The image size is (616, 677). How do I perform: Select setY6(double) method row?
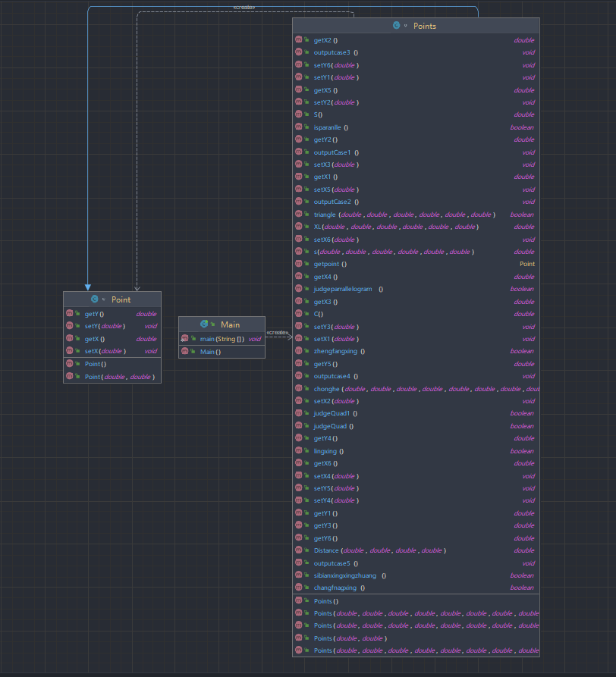[416, 64]
